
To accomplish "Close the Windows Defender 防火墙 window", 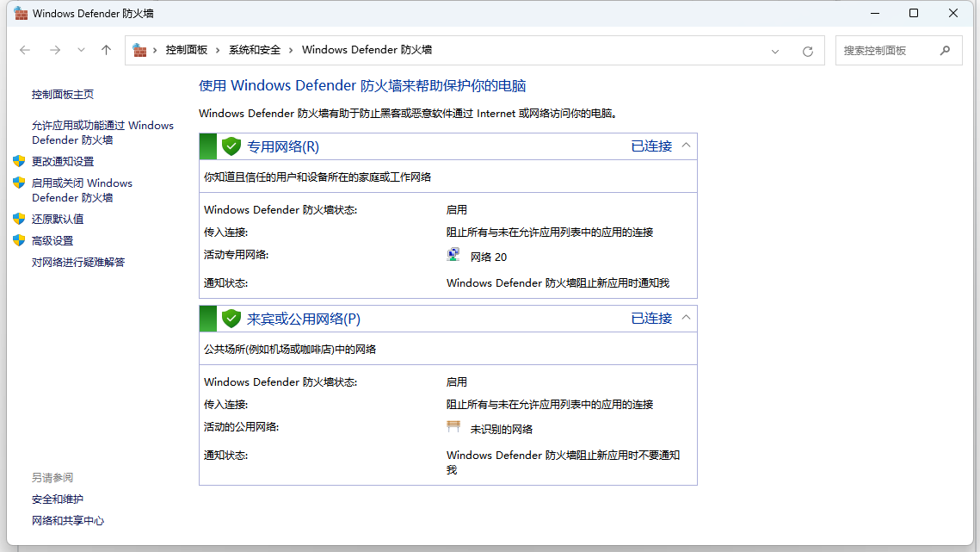I will (x=953, y=13).
